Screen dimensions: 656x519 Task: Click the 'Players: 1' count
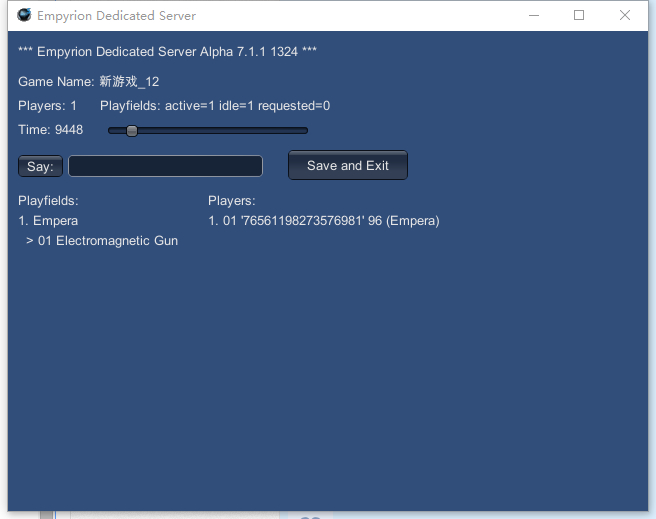[x=47, y=105]
